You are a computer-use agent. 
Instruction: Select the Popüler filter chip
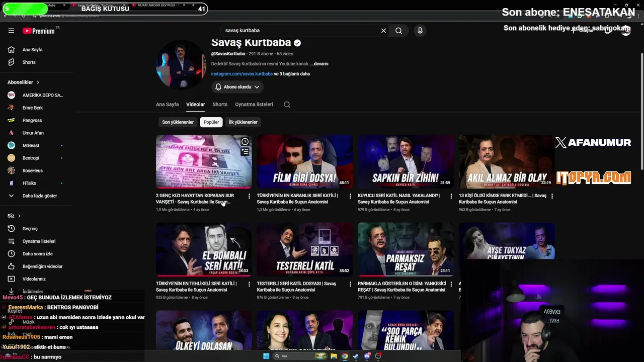click(x=211, y=122)
